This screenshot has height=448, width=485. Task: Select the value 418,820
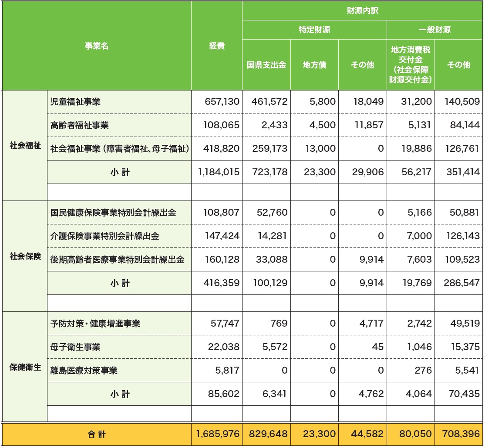pyautogui.click(x=221, y=149)
